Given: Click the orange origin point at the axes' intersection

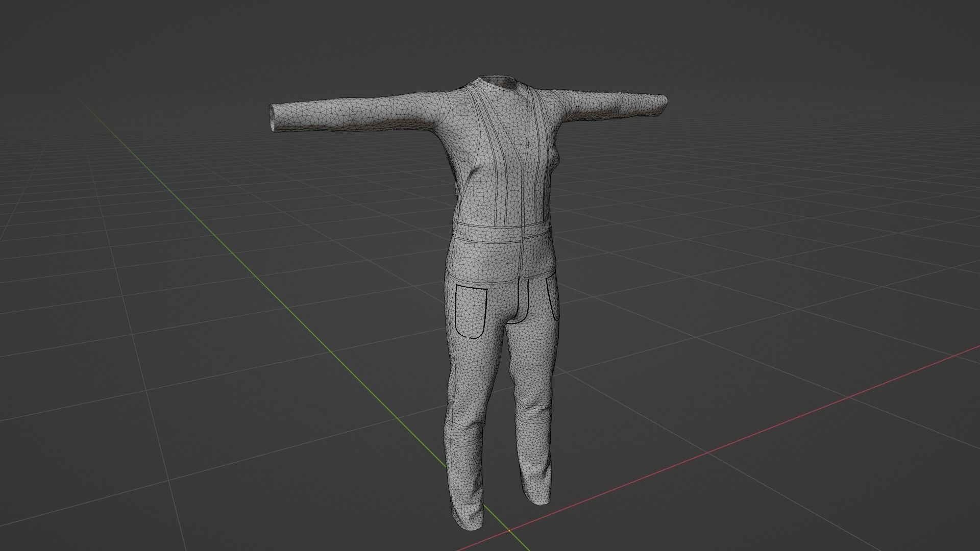Looking at the screenshot, I should pyautogui.click(x=509, y=531).
